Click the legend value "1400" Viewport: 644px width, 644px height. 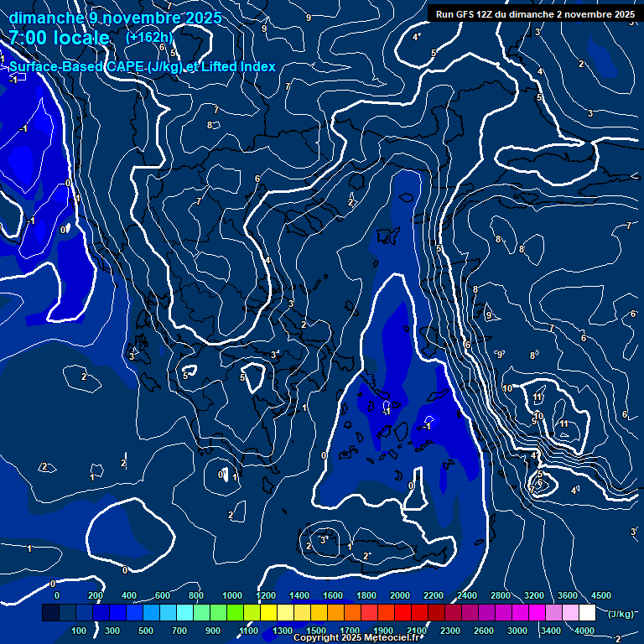coord(299,595)
